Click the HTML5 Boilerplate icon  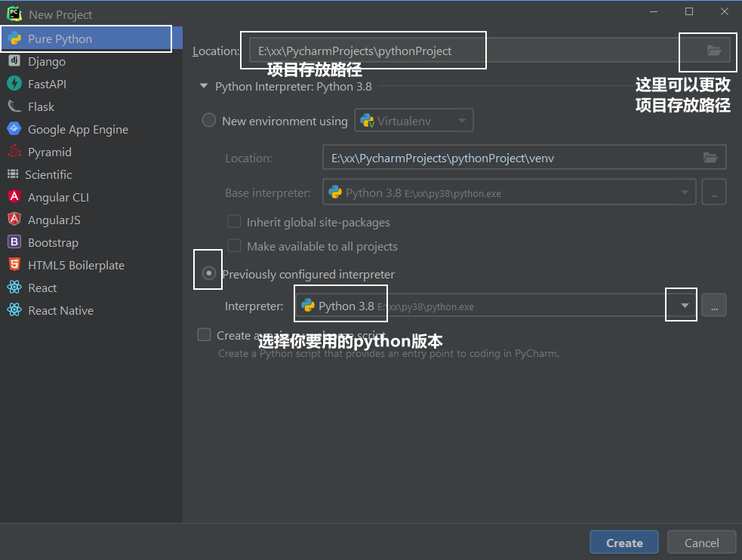[14, 264]
